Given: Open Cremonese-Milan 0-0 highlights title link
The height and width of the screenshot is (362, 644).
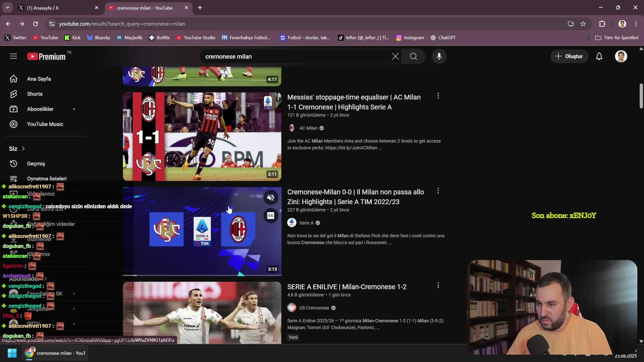Looking at the screenshot, I should [x=356, y=197].
